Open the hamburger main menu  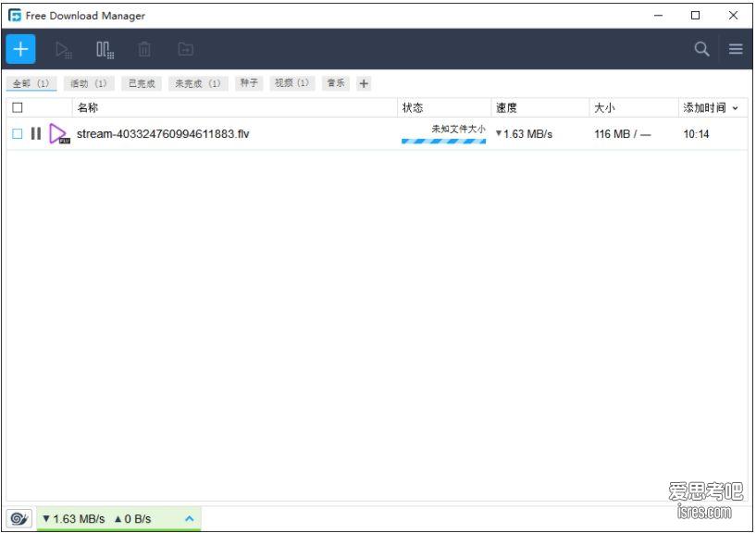click(736, 49)
